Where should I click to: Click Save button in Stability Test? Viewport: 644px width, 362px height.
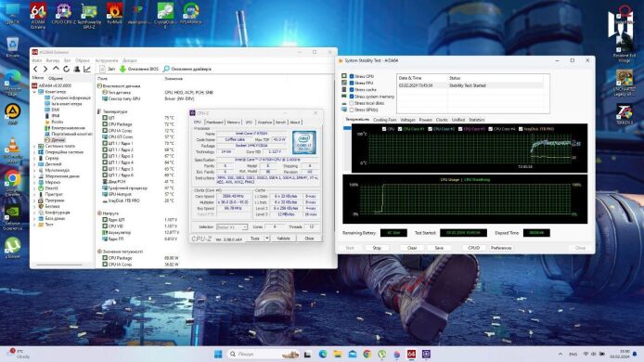click(439, 248)
